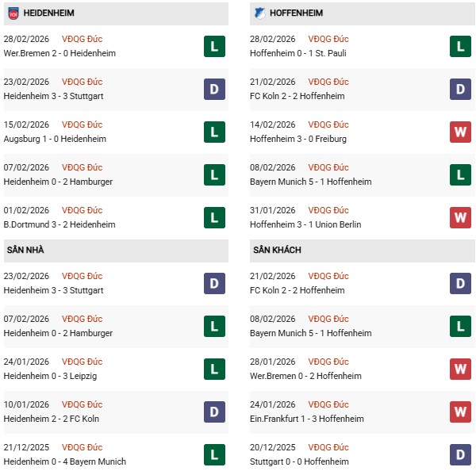Open the HOFFENHEIM team header
The width and height of the screenshot is (476, 471).
pyautogui.click(x=296, y=13)
